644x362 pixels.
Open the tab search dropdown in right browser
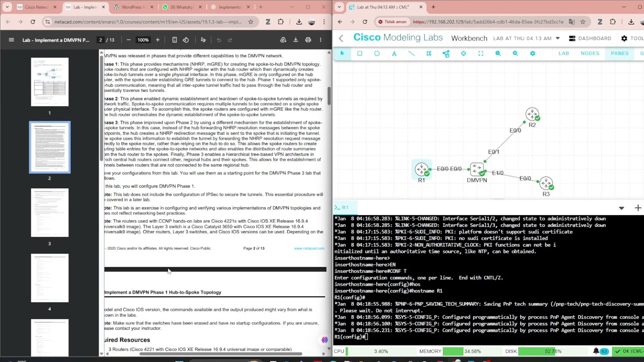tap(339, 7)
